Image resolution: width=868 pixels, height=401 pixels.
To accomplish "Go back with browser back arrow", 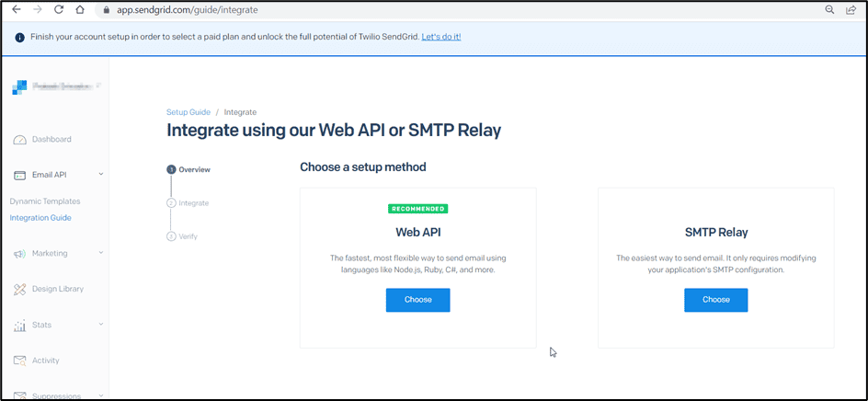I will (x=16, y=9).
